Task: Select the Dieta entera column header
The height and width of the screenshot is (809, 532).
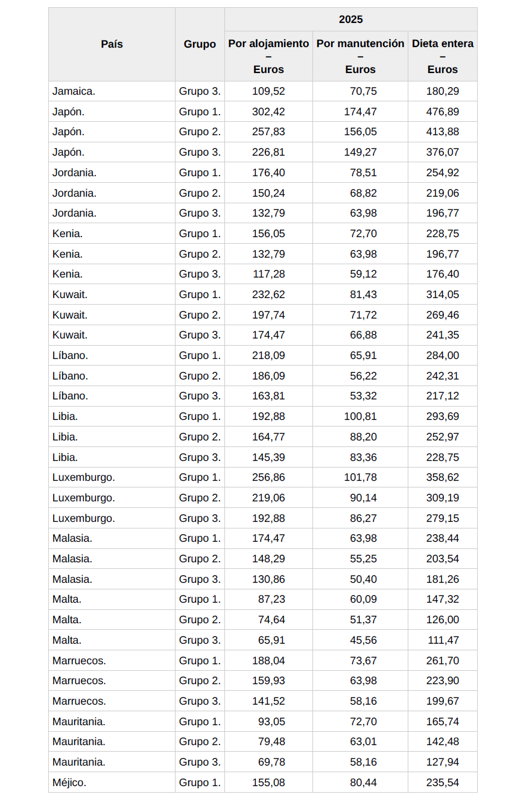Action: (443, 44)
